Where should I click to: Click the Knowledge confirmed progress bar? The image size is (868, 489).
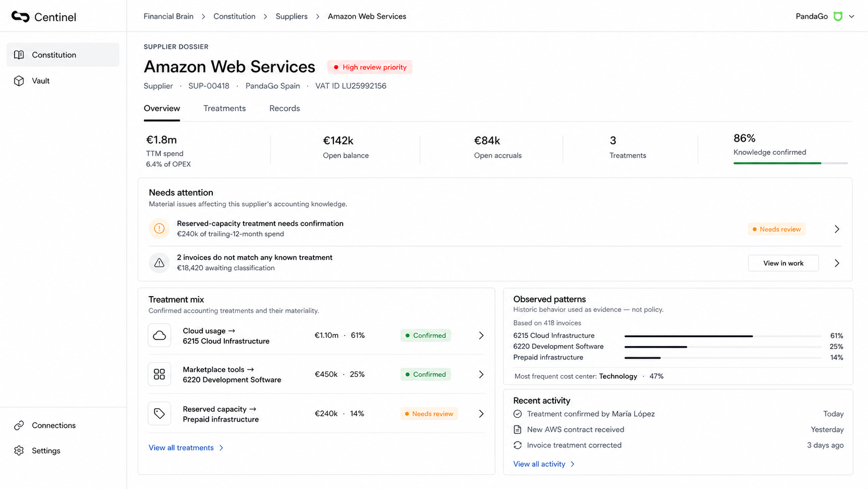[790, 163]
